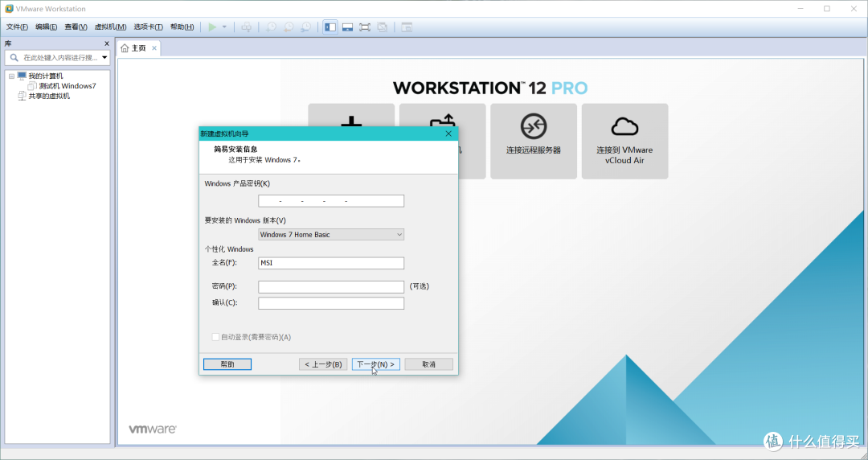Click the 上一步(B) back button
Viewport: 868px width, 460px height.
point(323,364)
